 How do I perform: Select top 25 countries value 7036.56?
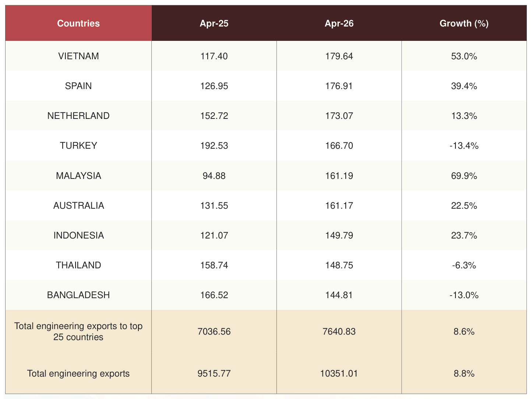point(214,331)
